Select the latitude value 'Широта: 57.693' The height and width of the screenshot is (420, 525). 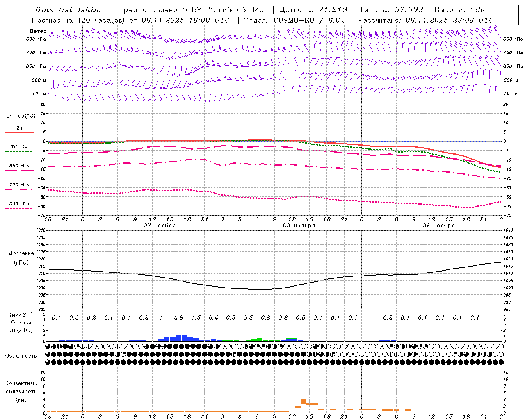click(x=390, y=10)
